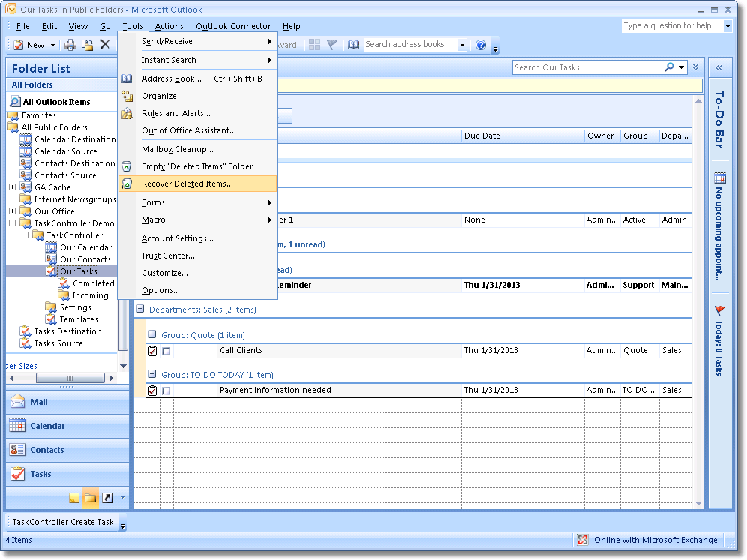Screen dimensions: 747x560
Task: Open the New button dropdown arrow
Action: coord(52,45)
